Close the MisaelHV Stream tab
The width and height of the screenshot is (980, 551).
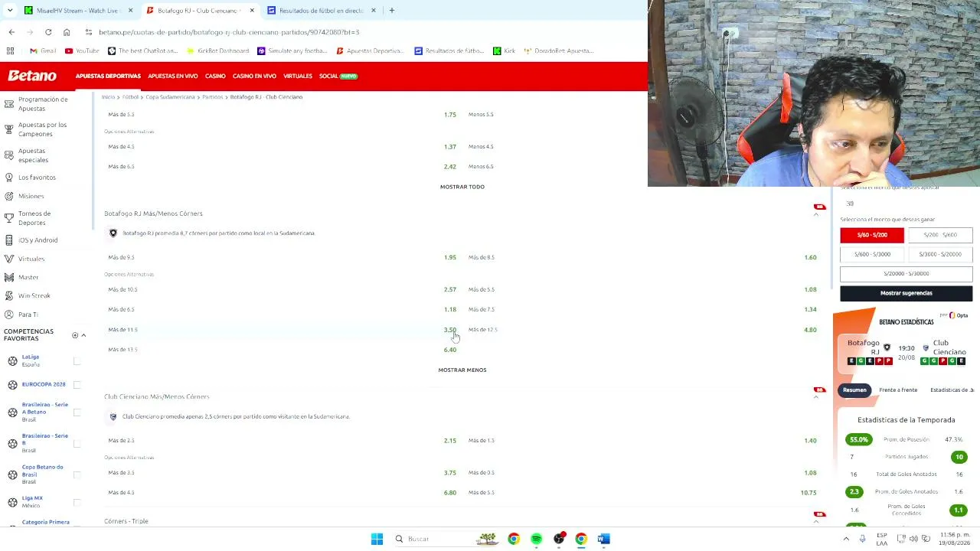tap(130, 11)
